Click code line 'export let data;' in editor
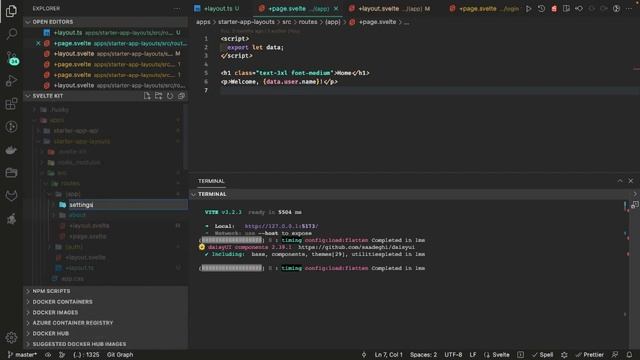The width and height of the screenshot is (640, 360). coord(255,47)
